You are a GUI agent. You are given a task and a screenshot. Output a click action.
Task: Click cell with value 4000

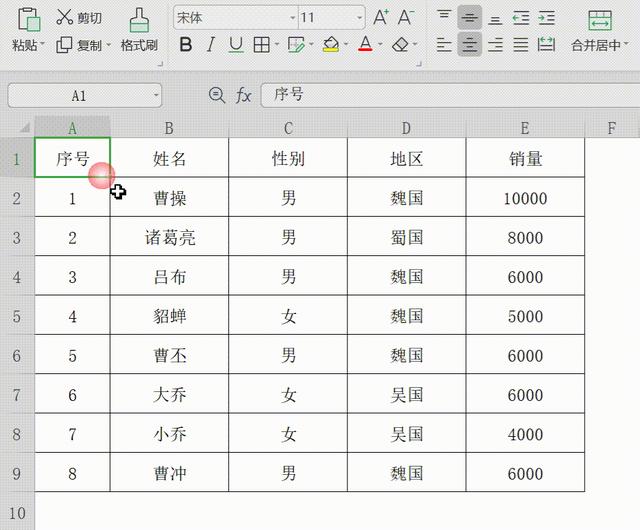525,434
